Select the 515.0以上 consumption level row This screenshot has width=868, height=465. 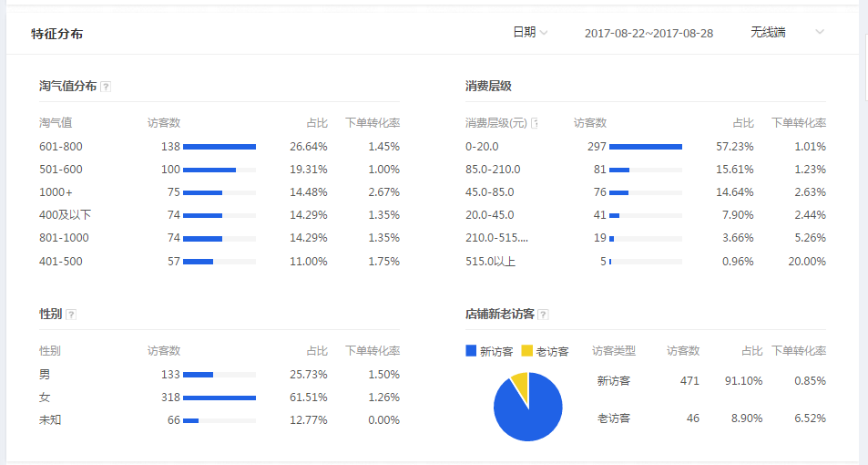(490, 262)
